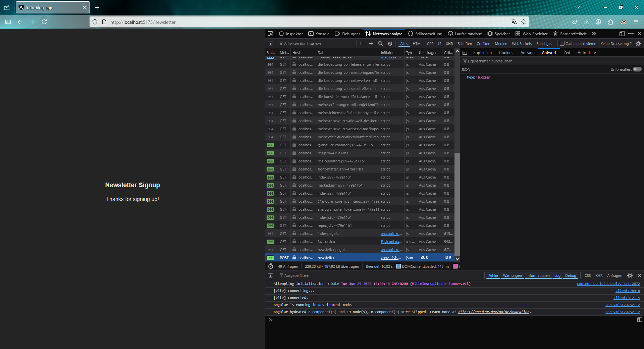The width and height of the screenshot is (644, 349).
Task: Pause network recording
Action: pyautogui.click(x=362, y=43)
